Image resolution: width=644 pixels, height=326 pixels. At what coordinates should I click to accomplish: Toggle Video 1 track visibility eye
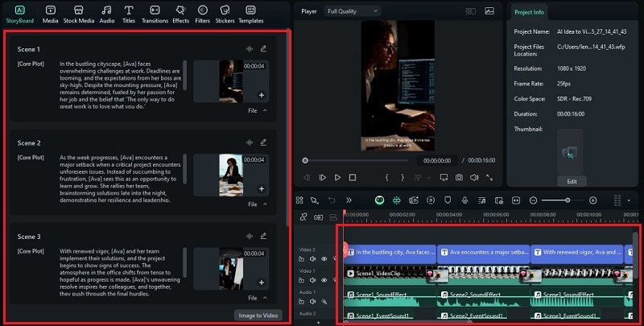(324, 280)
